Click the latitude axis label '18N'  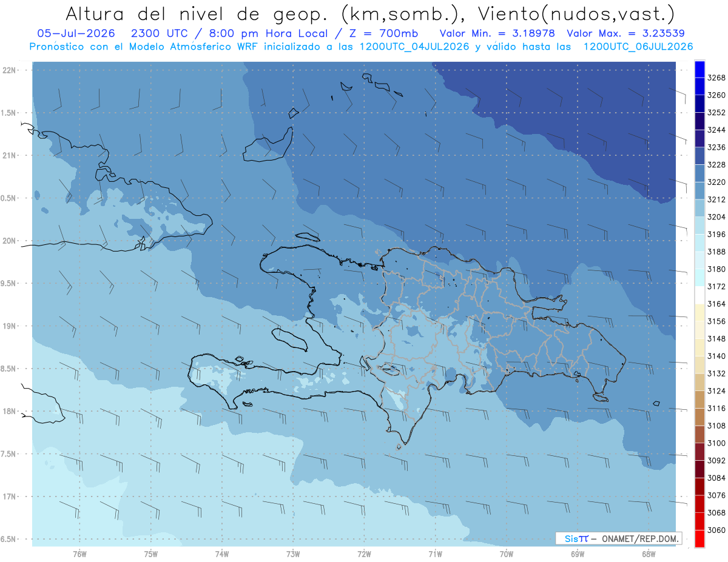coord(10,412)
